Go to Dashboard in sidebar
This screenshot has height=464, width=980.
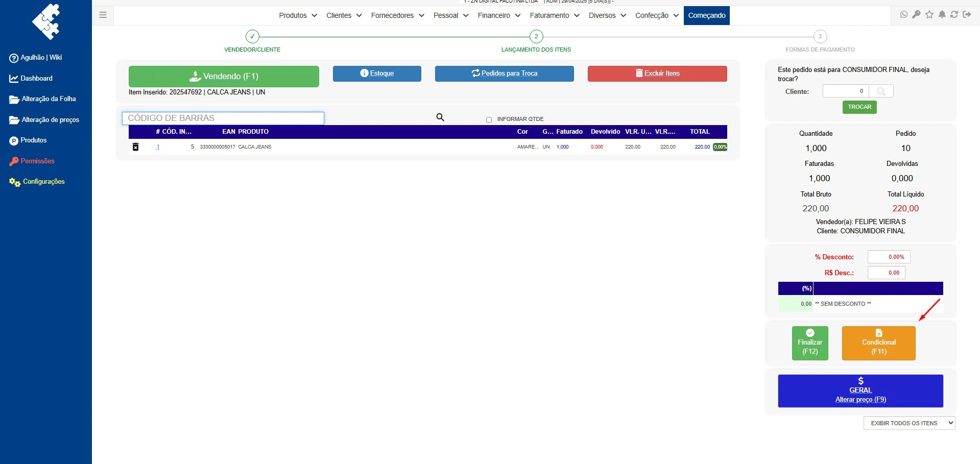(x=31, y=79)
